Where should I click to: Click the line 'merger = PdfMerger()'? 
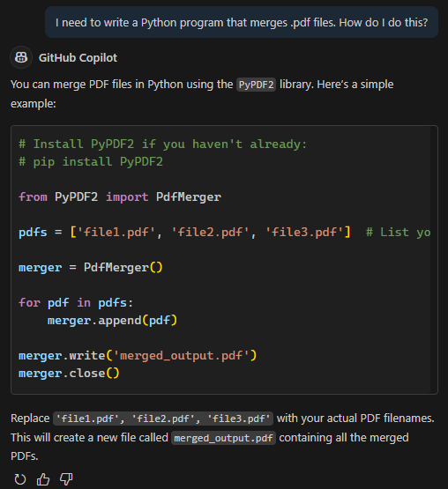pyautogui.click(x=91, y=267)
